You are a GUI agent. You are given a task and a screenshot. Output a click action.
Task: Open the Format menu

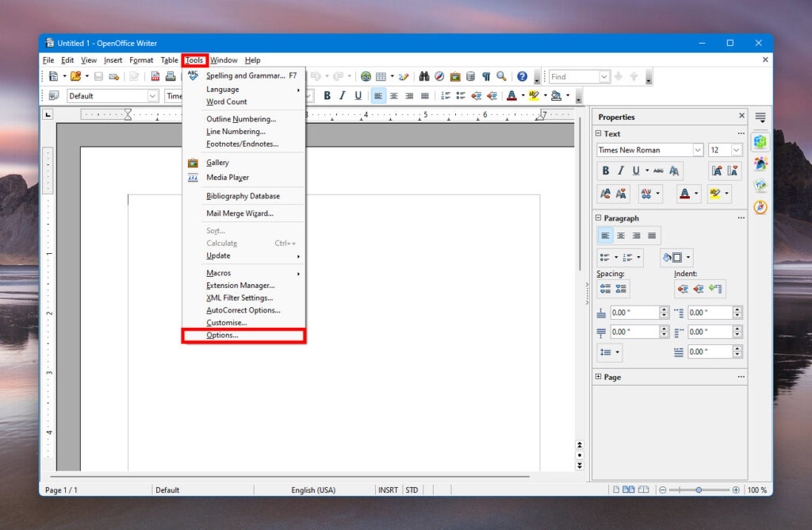pos(141,60)
